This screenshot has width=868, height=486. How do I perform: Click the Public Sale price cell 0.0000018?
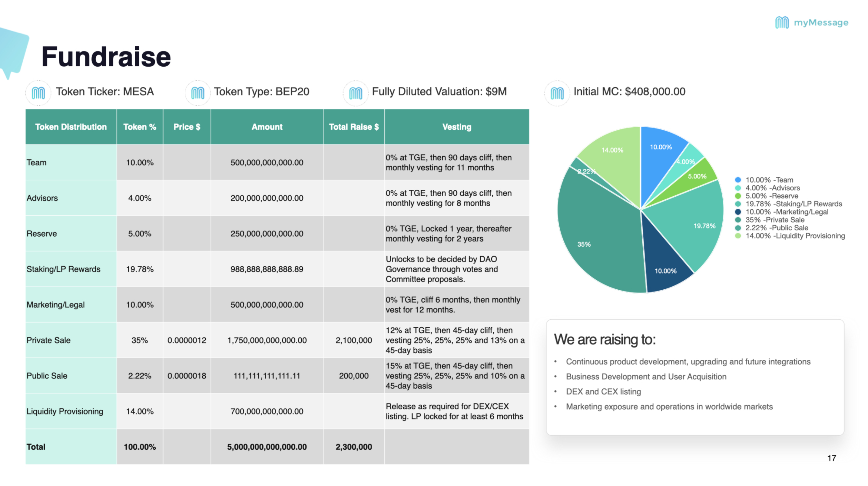point(187,375)
